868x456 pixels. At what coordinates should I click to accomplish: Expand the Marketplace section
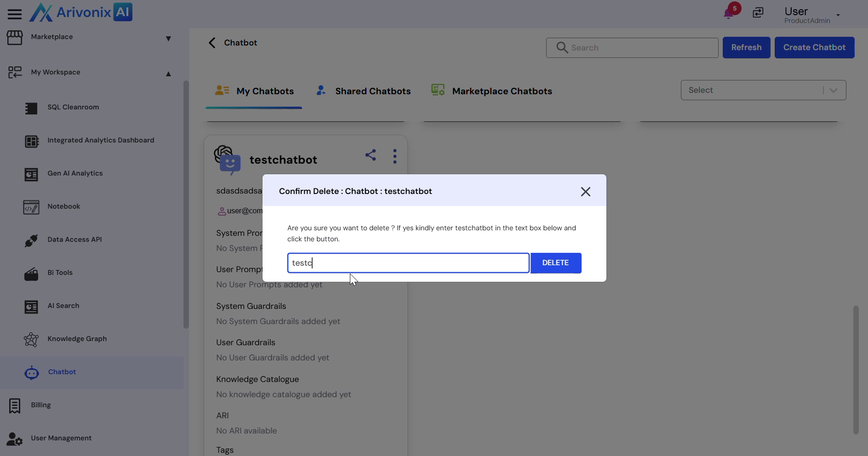(x=168, y=39)
